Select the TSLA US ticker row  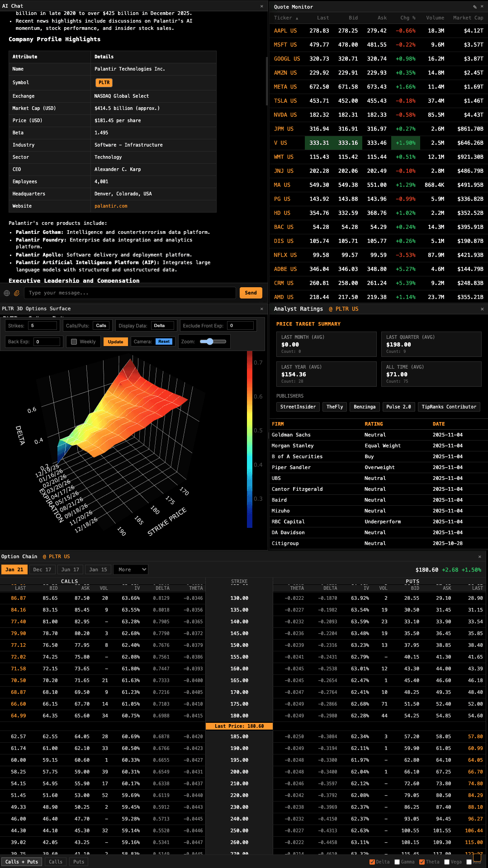[379, 101]
